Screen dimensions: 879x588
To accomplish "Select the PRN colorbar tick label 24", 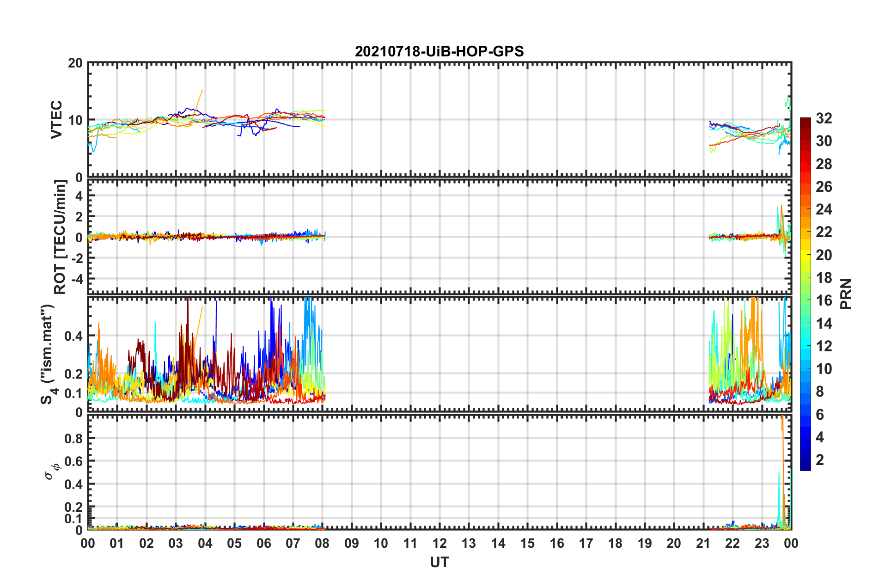I will click(x=824, y=209).
